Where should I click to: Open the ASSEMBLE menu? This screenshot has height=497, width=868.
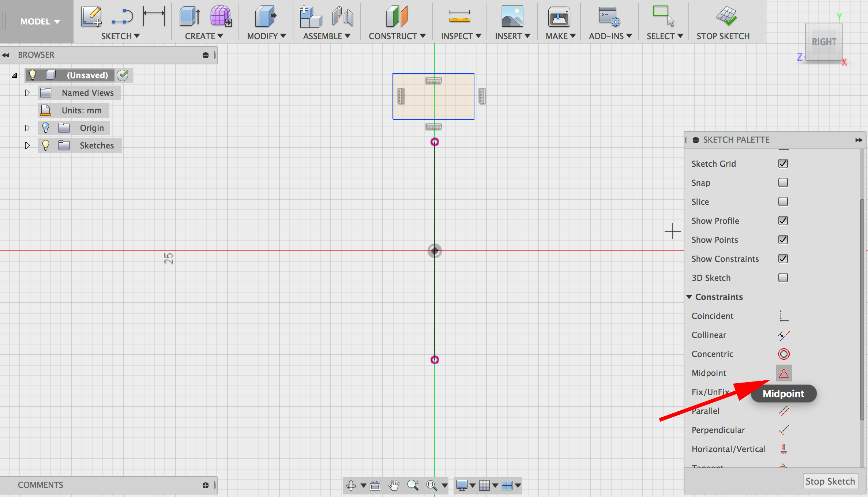point(327,36)
